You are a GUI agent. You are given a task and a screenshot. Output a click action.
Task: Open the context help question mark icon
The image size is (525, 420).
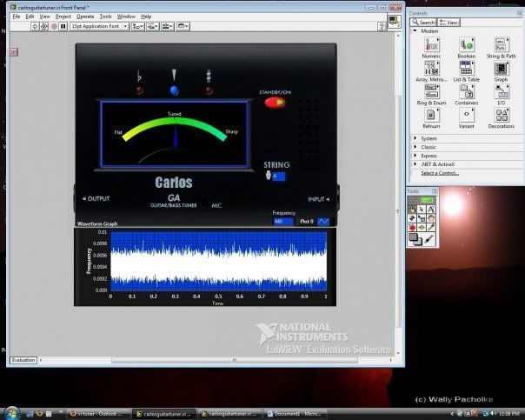click(x=382, y=26)
